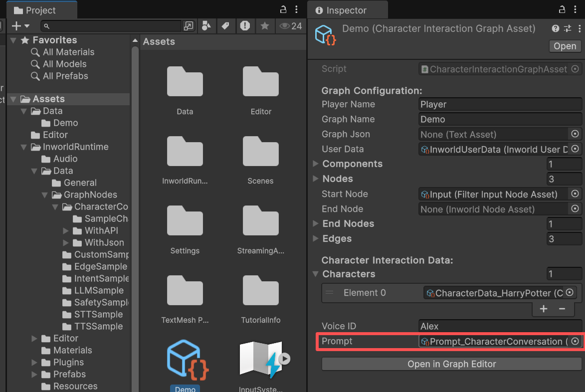Collapse the Assets root folder in tree

pyautogui.click(x=13, y=99)
